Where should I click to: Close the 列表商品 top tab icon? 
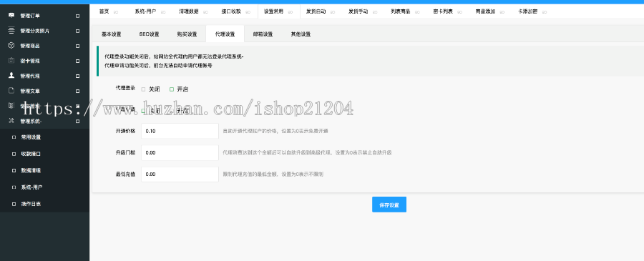tap(418, 12)
